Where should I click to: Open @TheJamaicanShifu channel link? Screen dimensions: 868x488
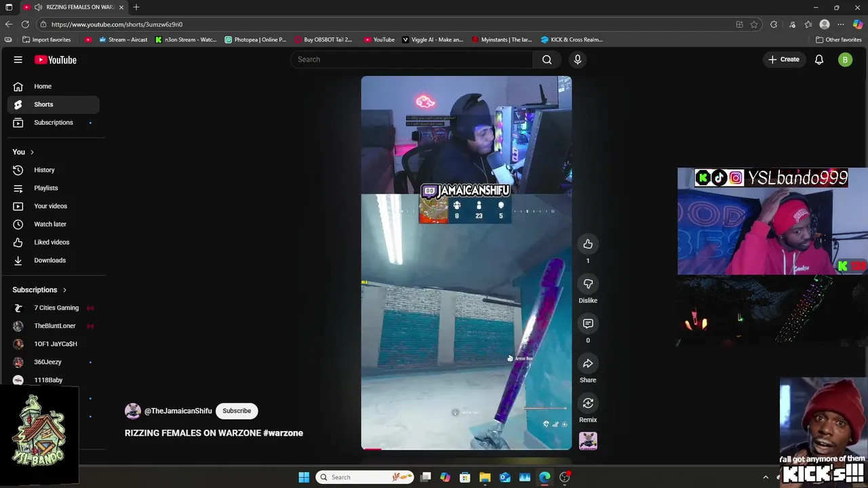point(178,411)
